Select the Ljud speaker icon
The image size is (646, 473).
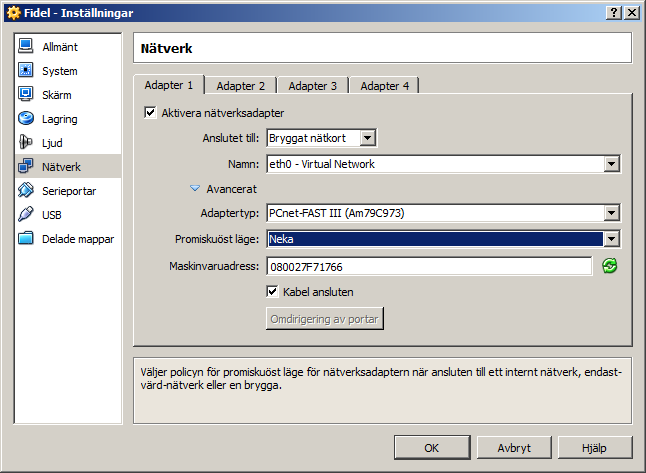coord(26,143)
